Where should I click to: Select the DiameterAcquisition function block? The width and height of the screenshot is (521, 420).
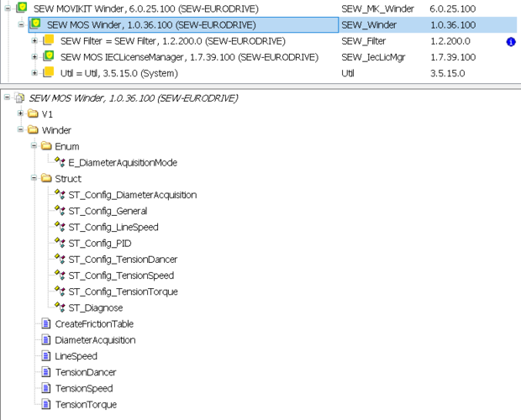[95, 340]
